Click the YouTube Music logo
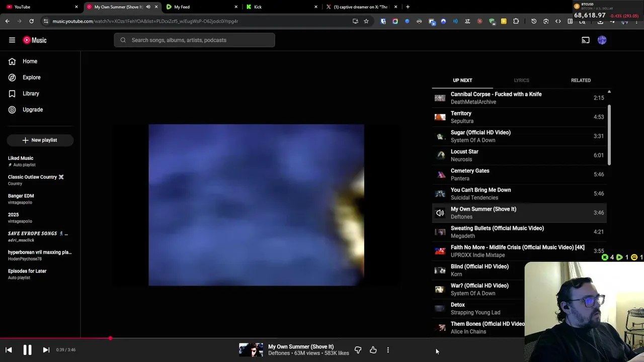The height and width of the screenshot is (362, 644). point(35,40)
